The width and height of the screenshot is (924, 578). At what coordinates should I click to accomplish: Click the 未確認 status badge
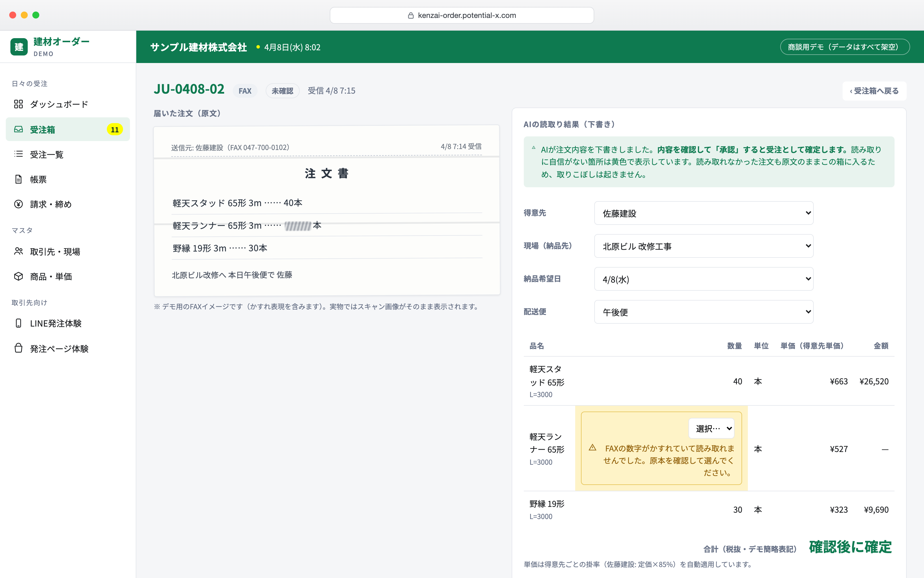(x=282, y=90)
